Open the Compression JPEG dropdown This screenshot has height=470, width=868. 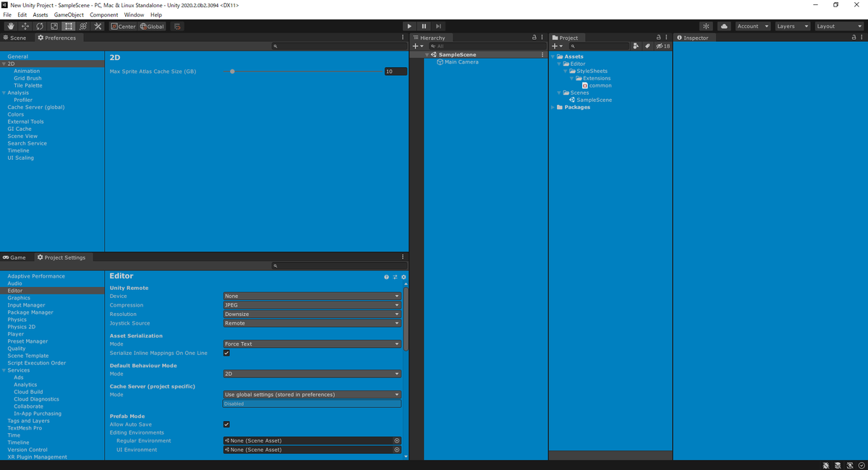click(x=312, y=305)
